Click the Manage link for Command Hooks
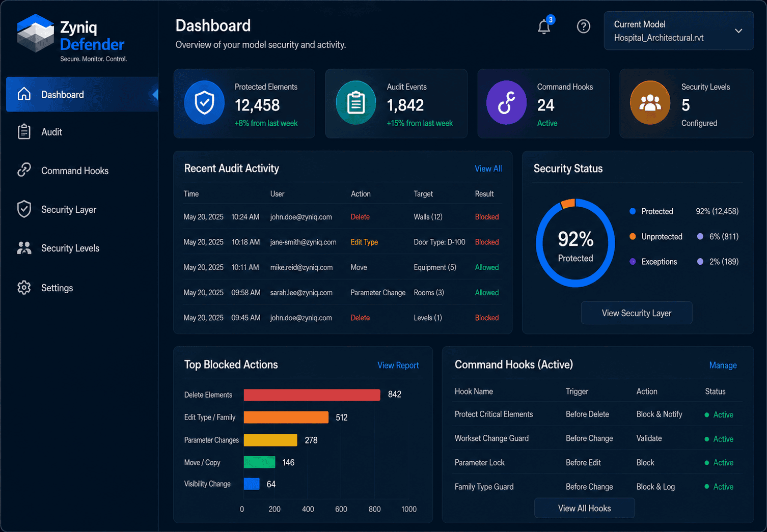Screen dimensions: 767x532 [723, 365]
